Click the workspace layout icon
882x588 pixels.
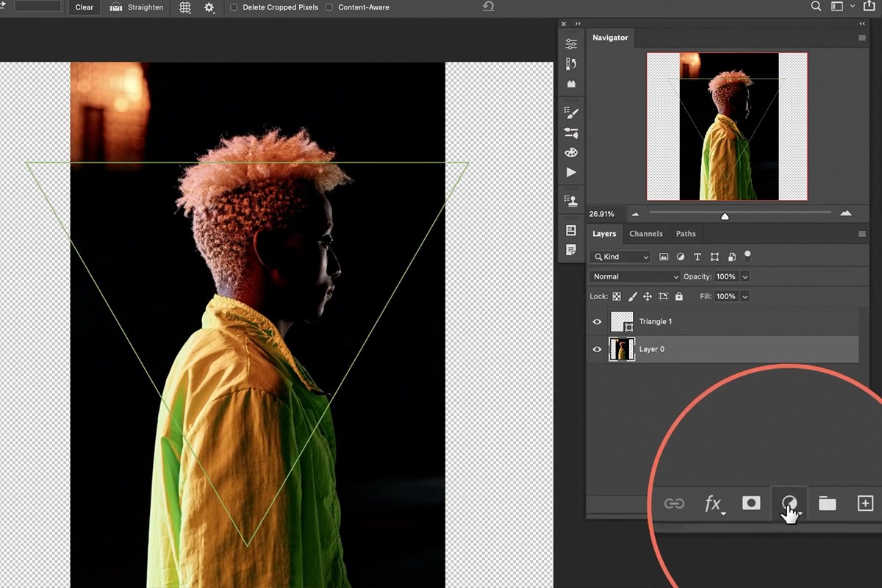(836, 7)
